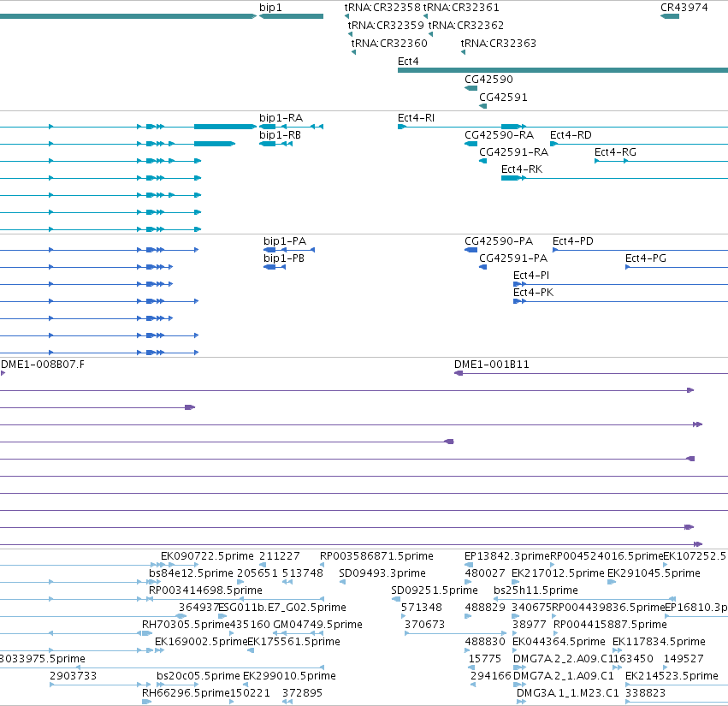Click the DME1-008B07.F feature arrow
The width and height of the screenshot is (728, 706).
point(3,373)
